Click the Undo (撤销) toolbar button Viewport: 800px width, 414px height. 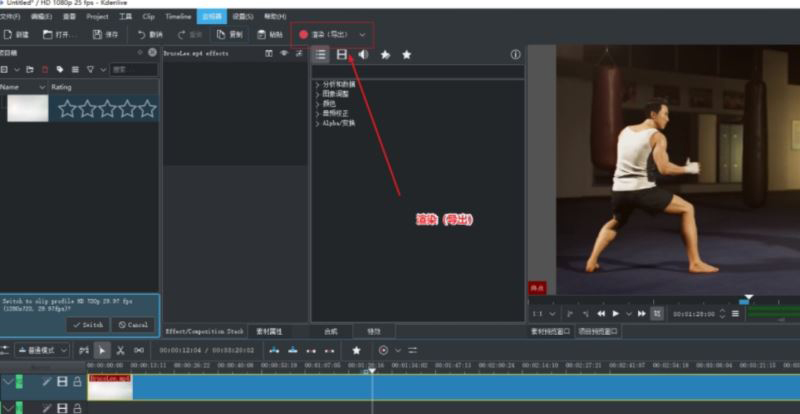pos(150,35)
